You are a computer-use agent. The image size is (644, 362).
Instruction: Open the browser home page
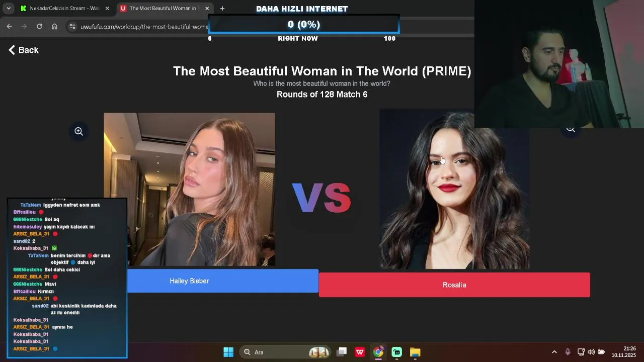tap(54, 27)
